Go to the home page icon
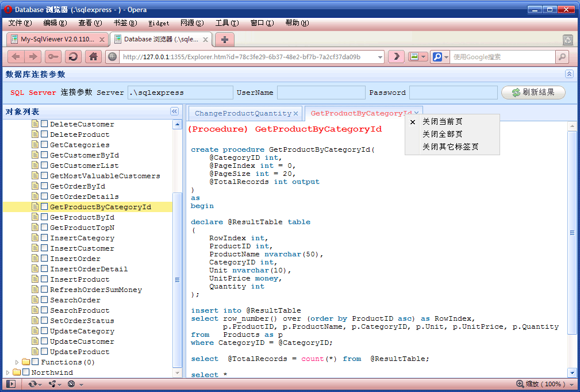Viewport: 580px width, 392px height. pyautogui.click(x=93, y=57)
